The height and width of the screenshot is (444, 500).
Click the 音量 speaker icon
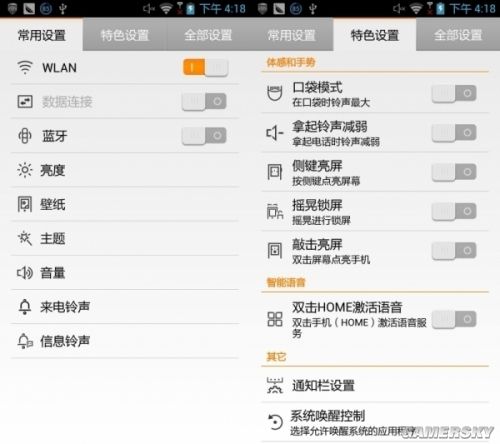[25, 273]
